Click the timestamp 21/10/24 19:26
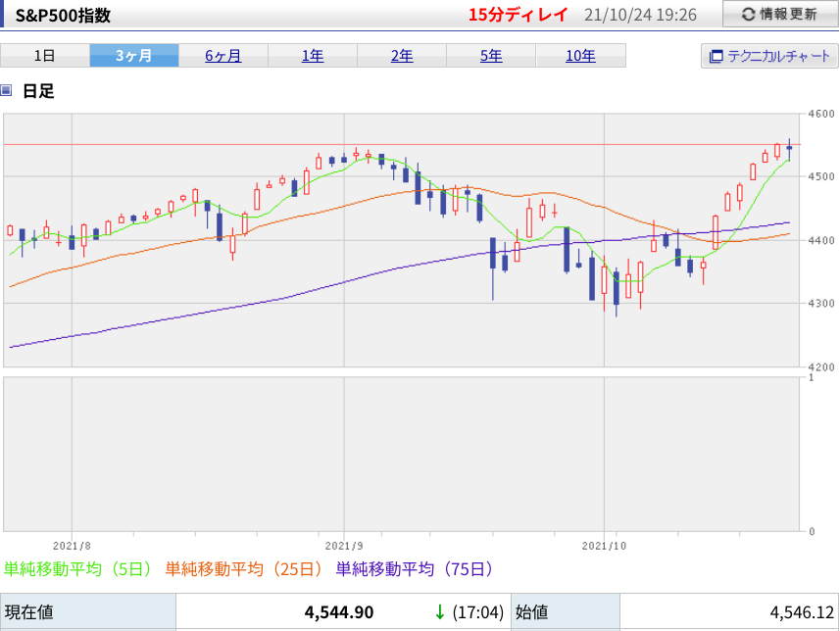Viewport: 840px width, 631px height. [640, 15]
